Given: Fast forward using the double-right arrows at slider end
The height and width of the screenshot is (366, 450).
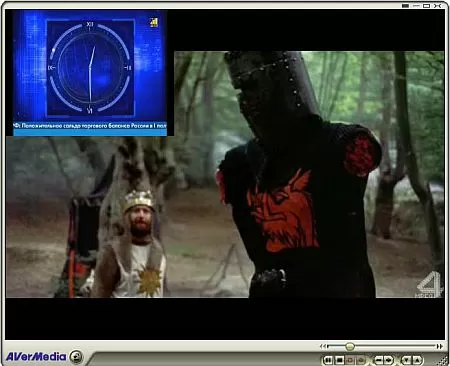Looking at the screenshot, I should click(440, 347).
